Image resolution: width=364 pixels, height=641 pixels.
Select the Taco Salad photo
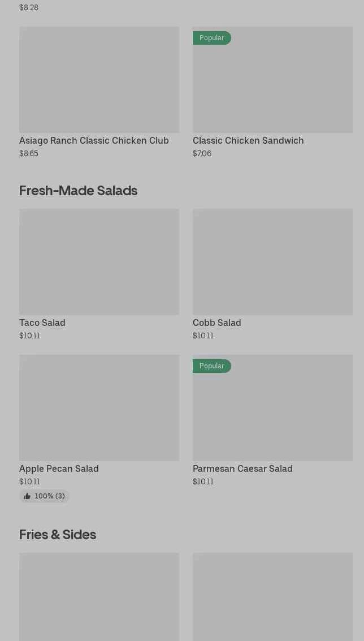tap(99, 262)
